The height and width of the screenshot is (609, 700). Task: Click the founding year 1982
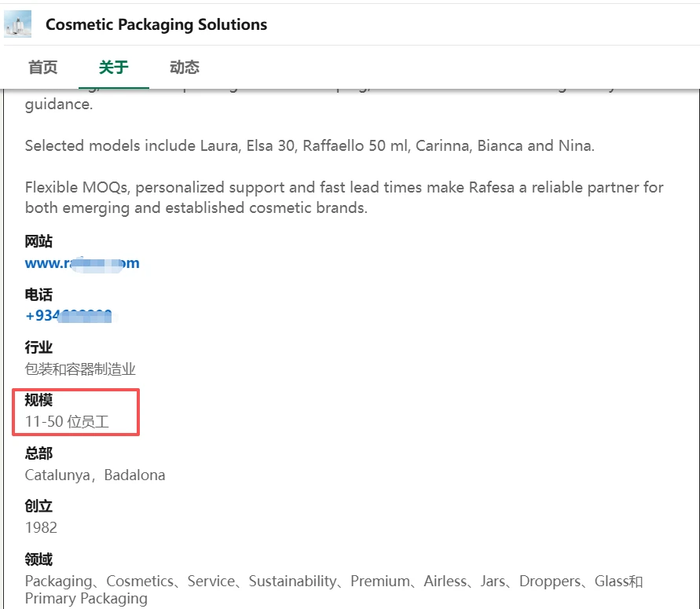pos(41,528)
